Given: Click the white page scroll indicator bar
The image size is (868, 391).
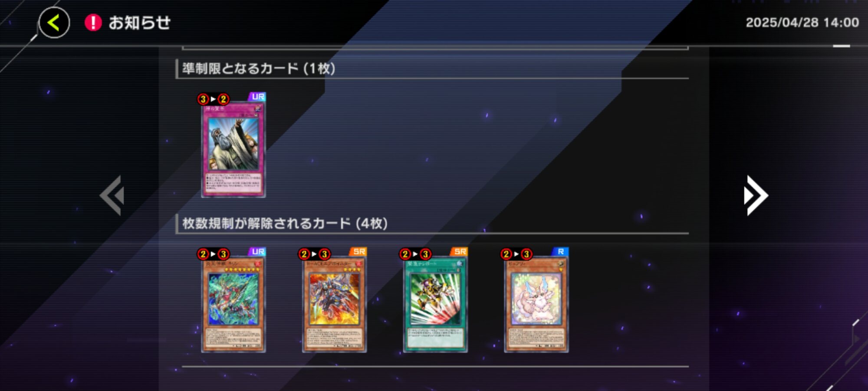Looking at the screenshot, I should 842,46.
